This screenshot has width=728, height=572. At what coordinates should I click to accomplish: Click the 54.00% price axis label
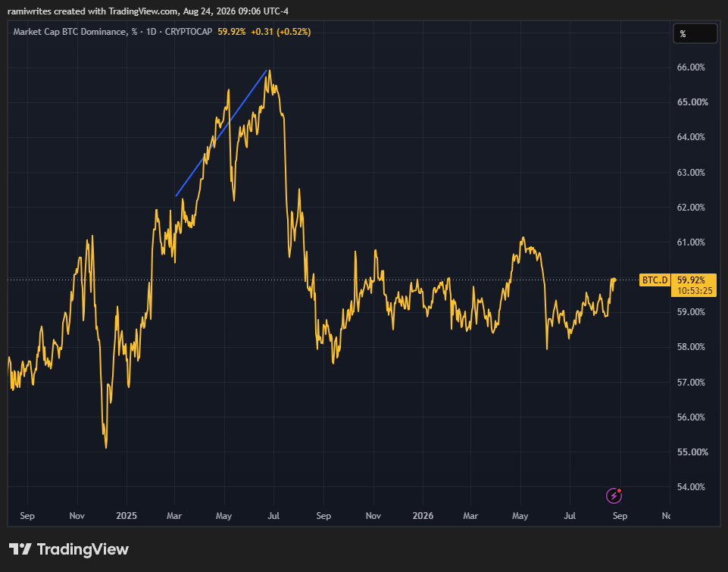(691, 487)
